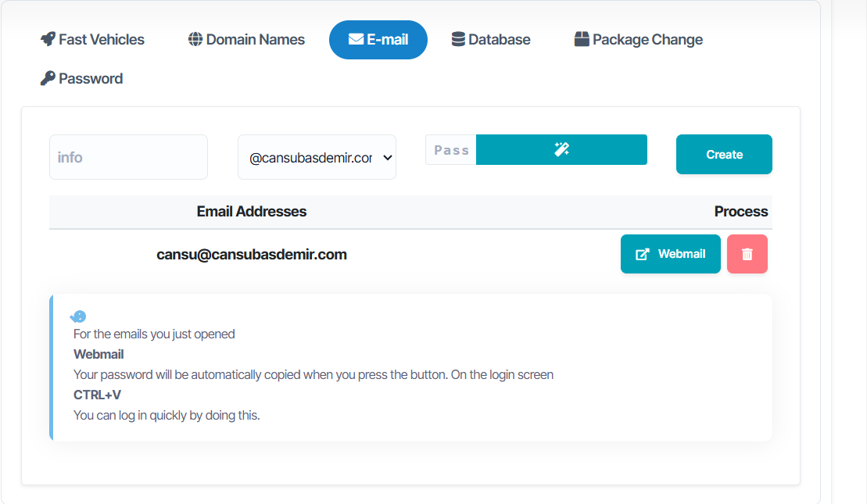This screenshot has height=504, width=867.
Task: Delete cansu@cansubasdemir.com using the trash icon
Action: pyautogui.click(x=747, y=254)
